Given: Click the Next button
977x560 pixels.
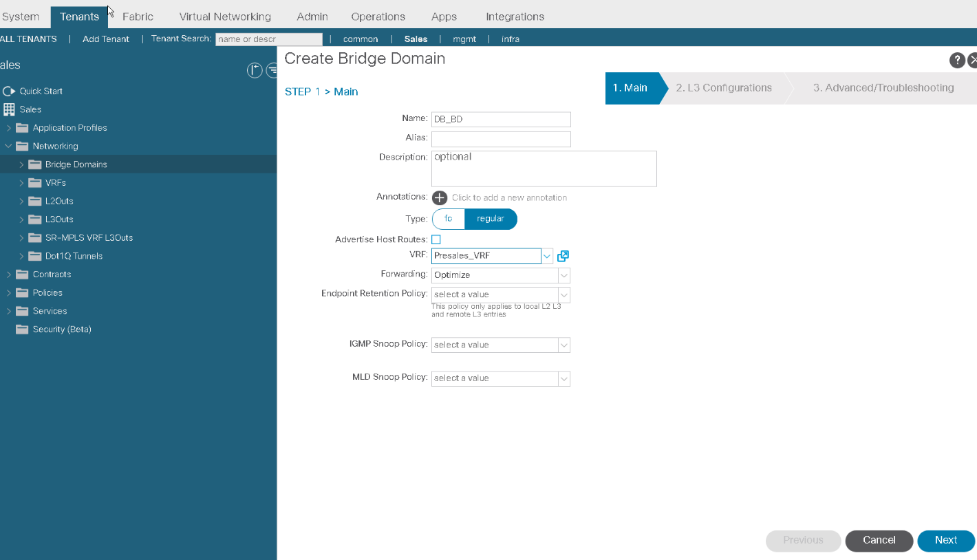Looking at the screenshot, I should coord(945,541).
